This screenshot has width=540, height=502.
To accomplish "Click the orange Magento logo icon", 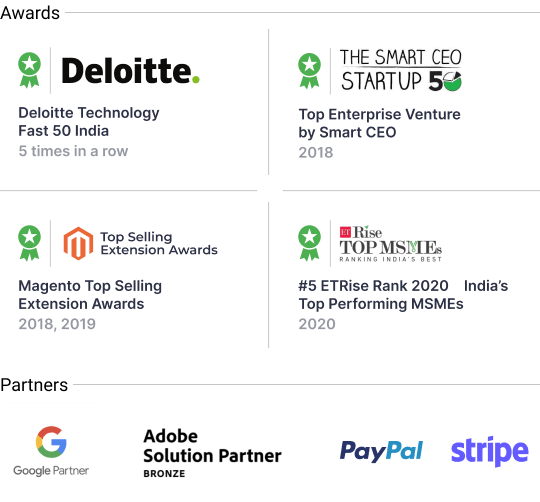I will point(79,243).
